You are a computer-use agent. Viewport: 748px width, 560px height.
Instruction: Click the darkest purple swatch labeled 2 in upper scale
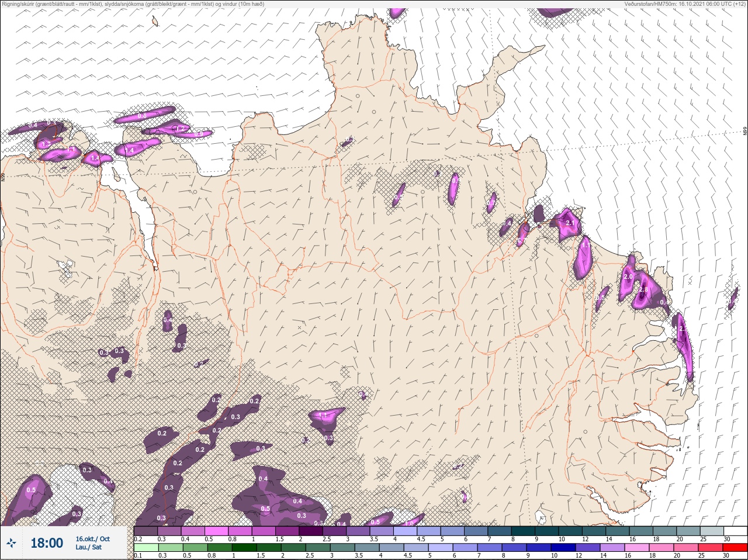(311, 531)
